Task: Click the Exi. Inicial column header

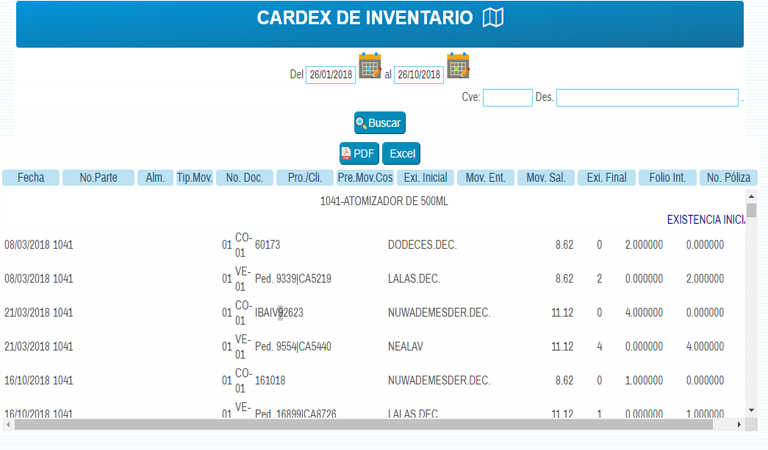Action: tap(424, 178)
